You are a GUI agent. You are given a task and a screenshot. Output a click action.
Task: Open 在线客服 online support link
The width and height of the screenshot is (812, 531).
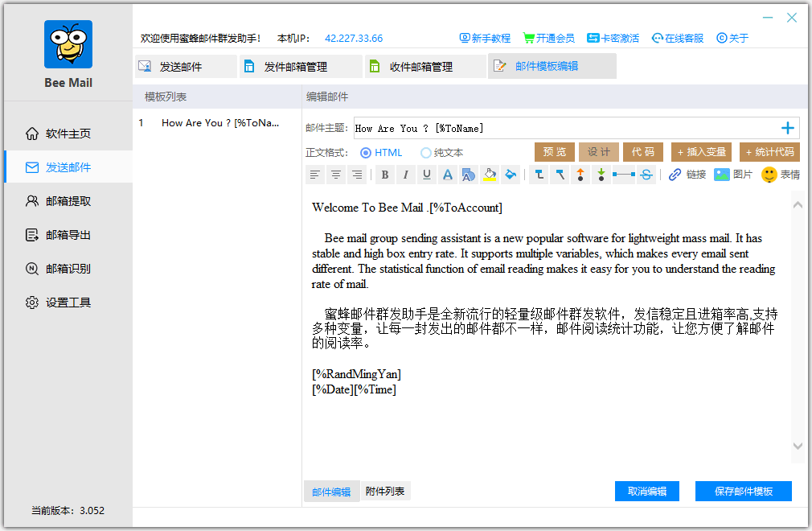[x=678, y=39]
